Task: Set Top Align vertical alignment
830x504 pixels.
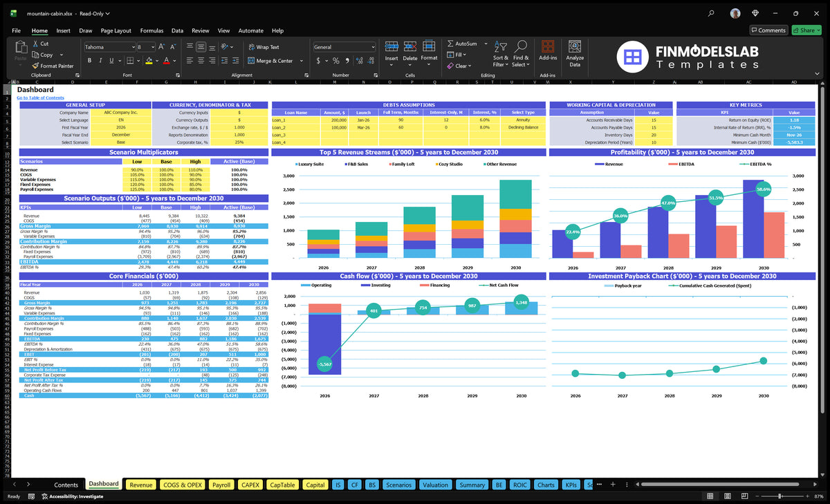Action: 189,47
